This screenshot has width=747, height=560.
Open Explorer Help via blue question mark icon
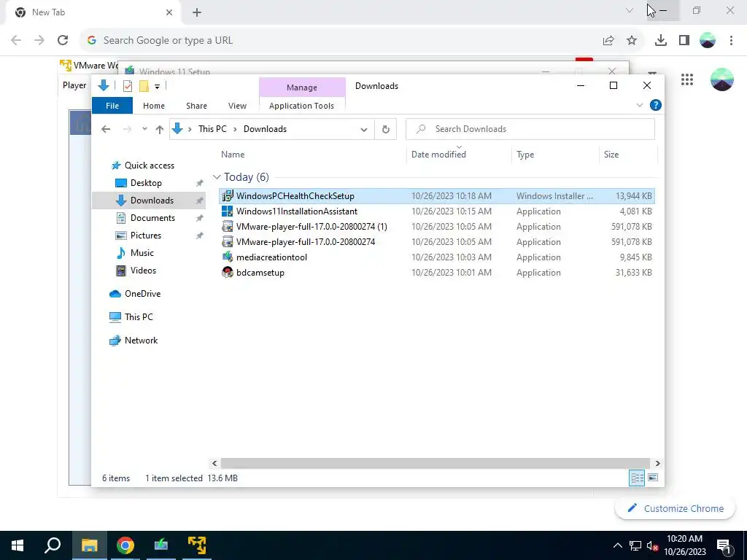(656, 105)
